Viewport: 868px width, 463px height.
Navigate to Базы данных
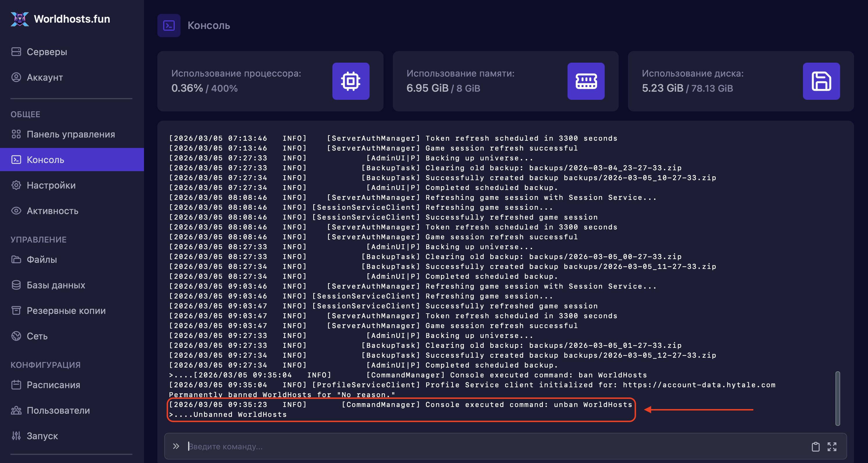tap(56, 285)
